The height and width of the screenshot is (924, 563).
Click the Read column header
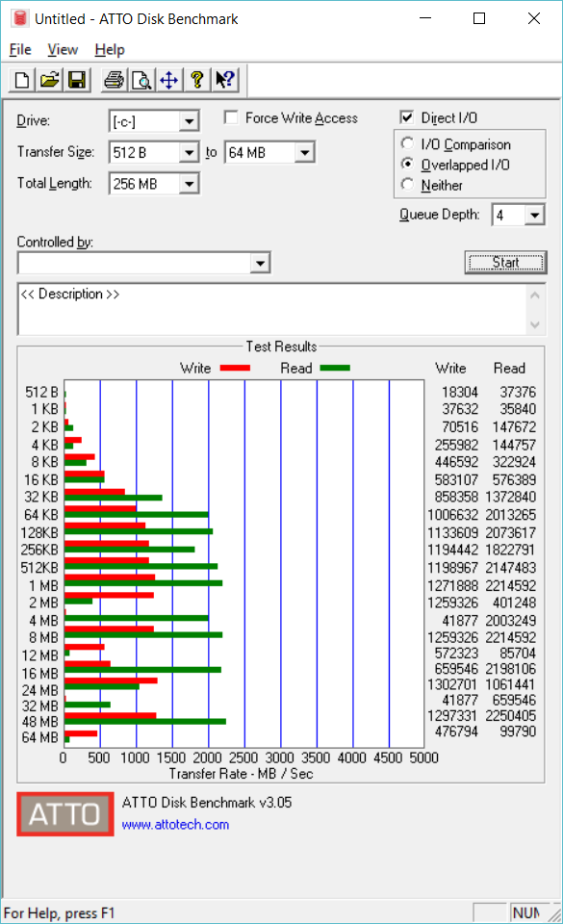[509, 368]
